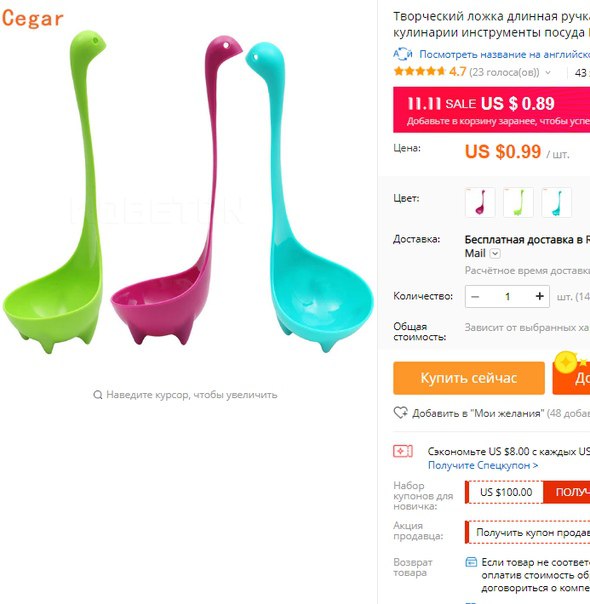Select the magenta ladle color option

pyautogui.click(x=480, y=203)
